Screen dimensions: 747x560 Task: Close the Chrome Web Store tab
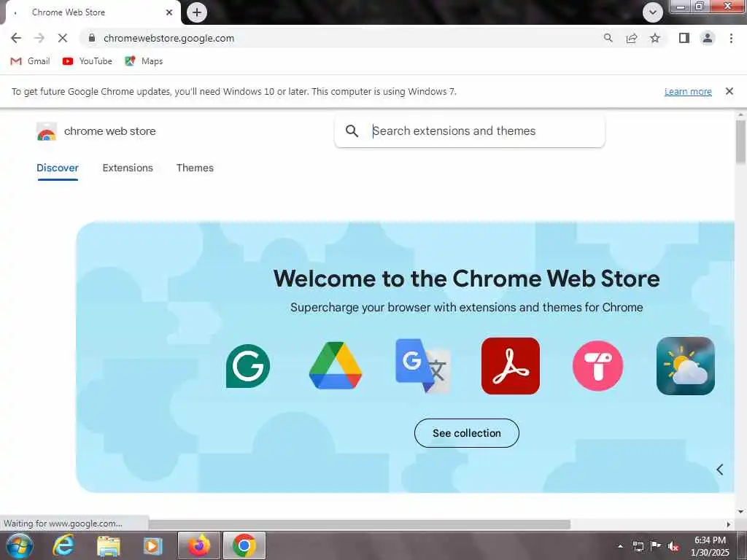169,12
